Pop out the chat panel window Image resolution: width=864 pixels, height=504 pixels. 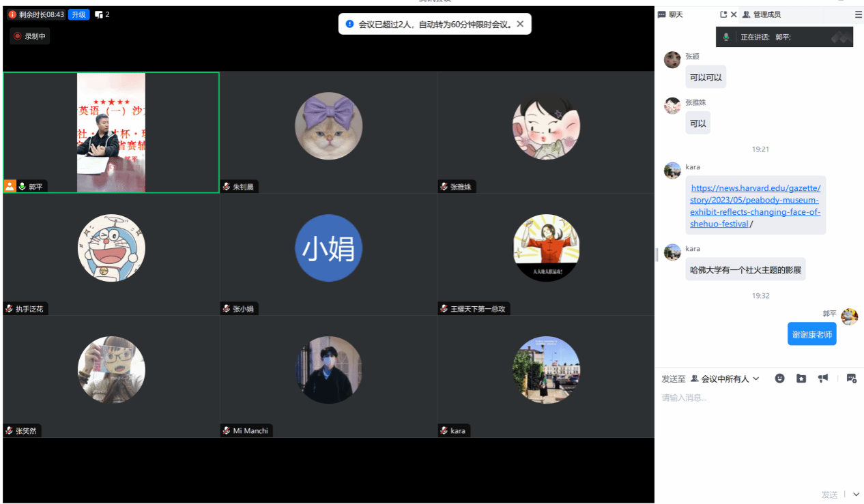pyautogui.click(x=723, y=14)
